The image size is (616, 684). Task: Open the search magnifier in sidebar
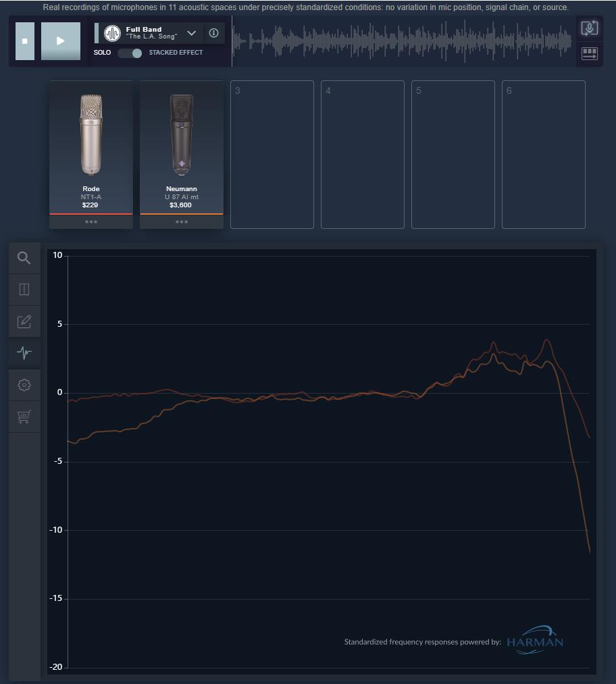click(x=24, y=258)
